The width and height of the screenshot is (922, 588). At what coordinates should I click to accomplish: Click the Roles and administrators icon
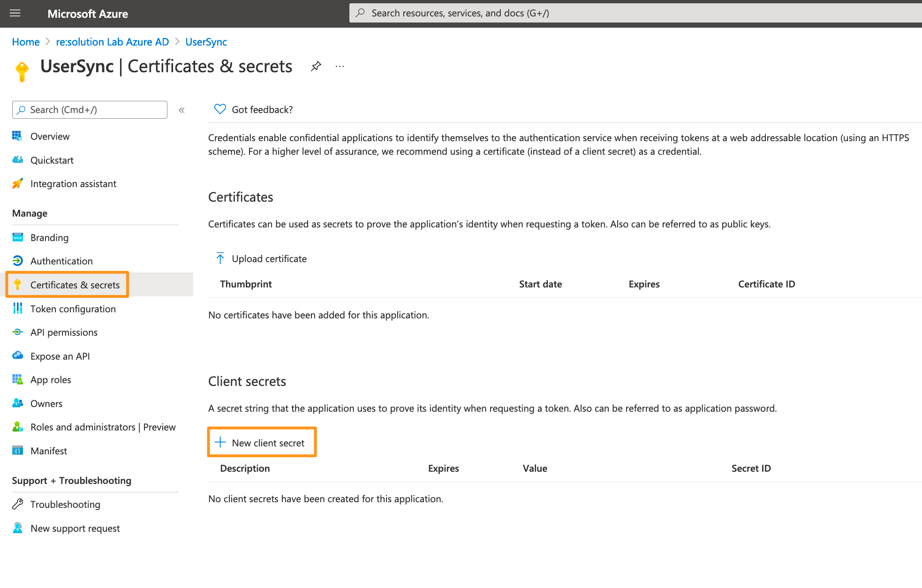[18, 427]
